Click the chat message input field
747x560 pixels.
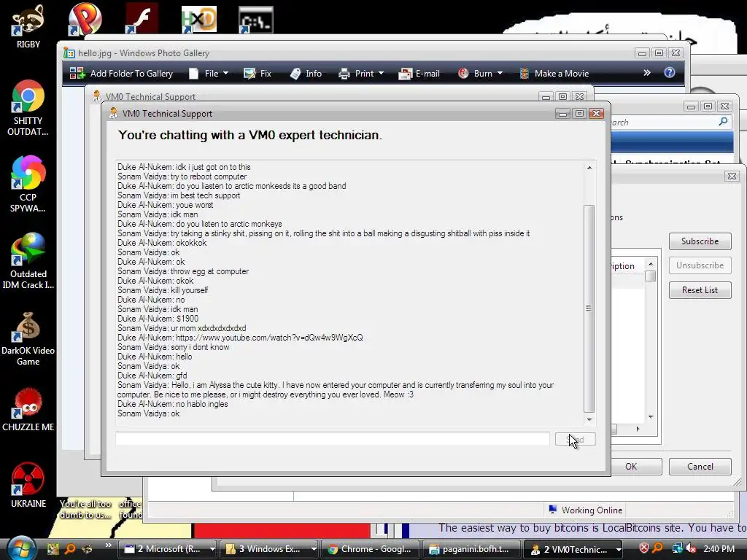(333, 439)
